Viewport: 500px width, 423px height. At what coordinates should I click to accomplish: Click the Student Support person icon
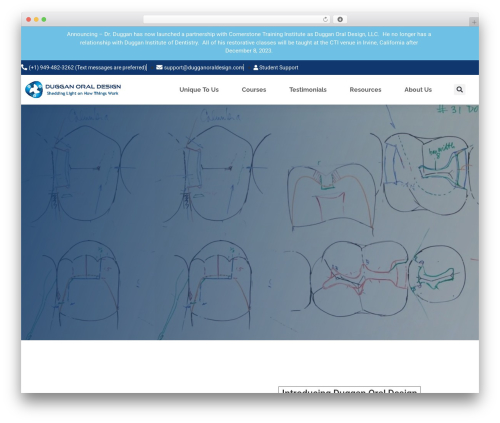point(256,67)
